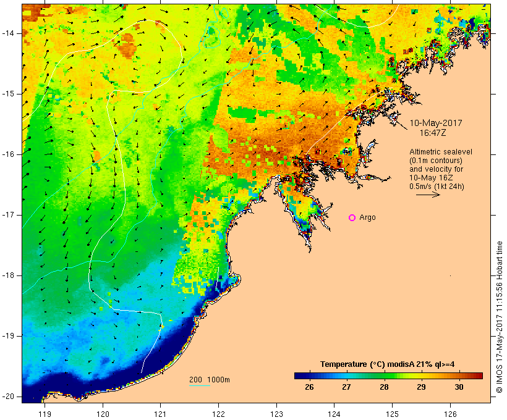The image size is (507, 420).
Task: Click the cyan bathymetry legend line
Action: [200, 386]
